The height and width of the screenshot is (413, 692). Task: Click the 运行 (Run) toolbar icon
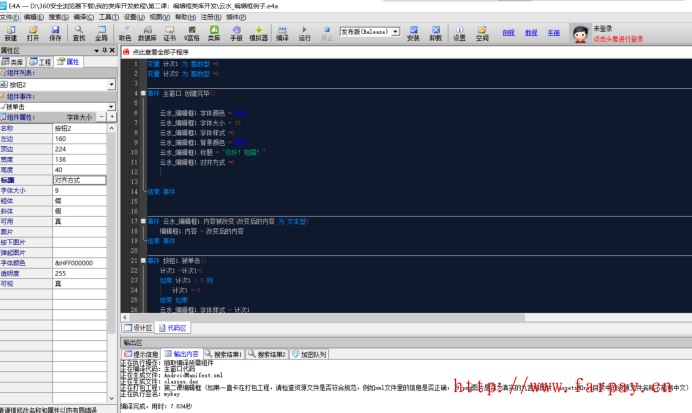coord(304,34)
